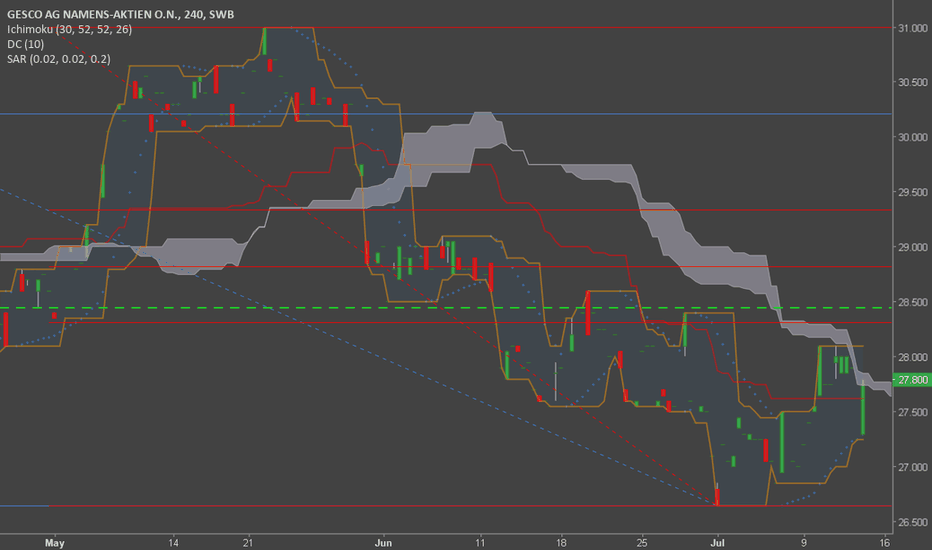
Task: Click the 27.500 price axis label
Action: [912, 412]
